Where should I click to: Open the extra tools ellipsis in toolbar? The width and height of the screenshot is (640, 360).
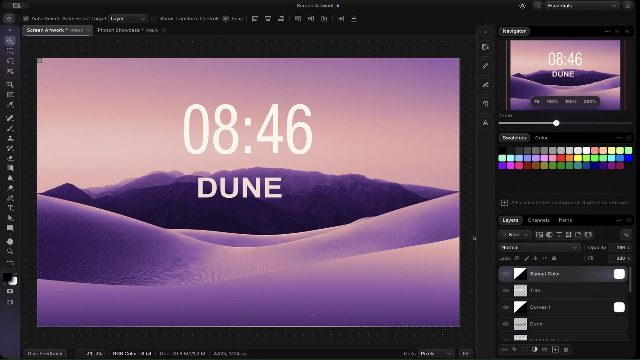[10, 262]
